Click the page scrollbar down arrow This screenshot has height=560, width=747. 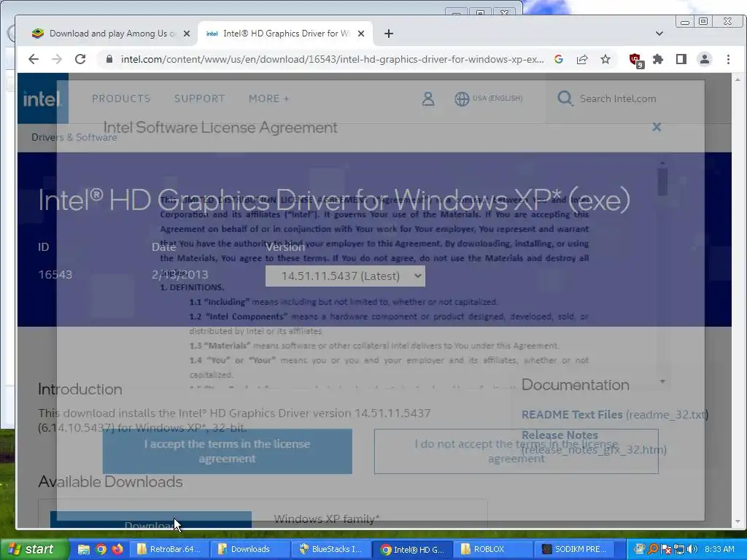pyautogui.click(x=738, y=522)
